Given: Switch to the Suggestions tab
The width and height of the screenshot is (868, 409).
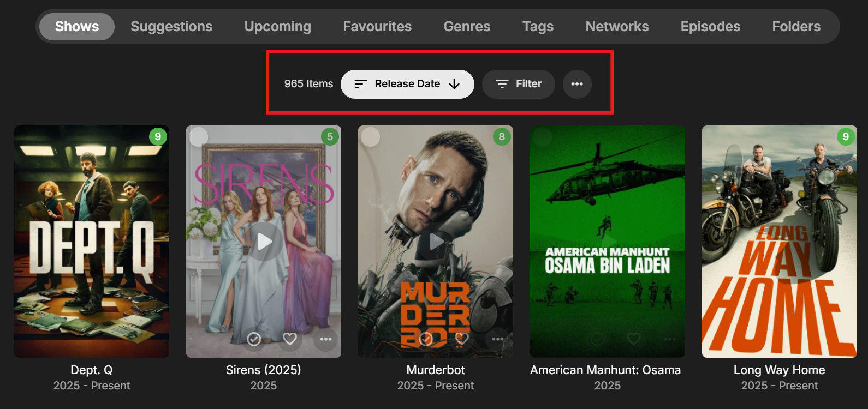Looking at the screenshot, I should click(x=171, y=26).
